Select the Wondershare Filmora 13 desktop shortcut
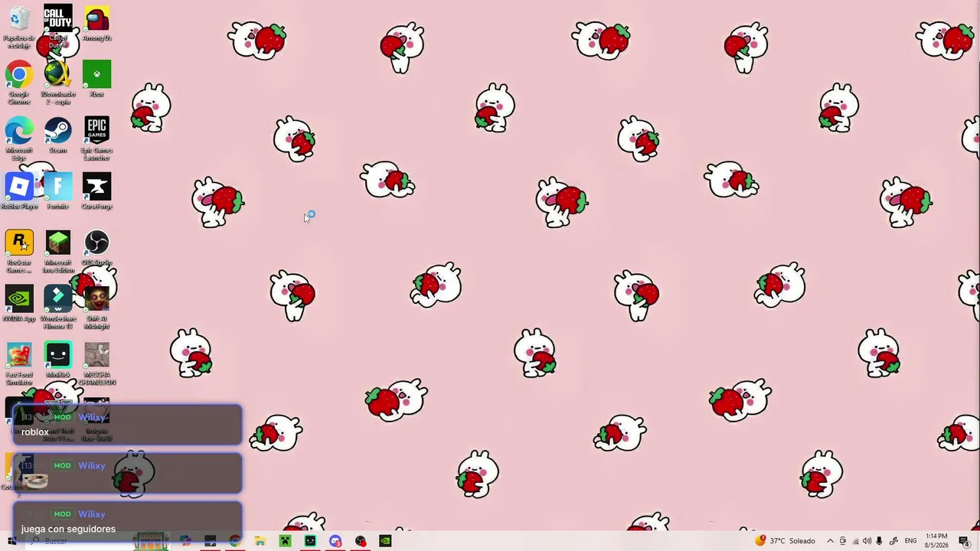Viewport: 980px width, 551px height. tap(58, 308)
